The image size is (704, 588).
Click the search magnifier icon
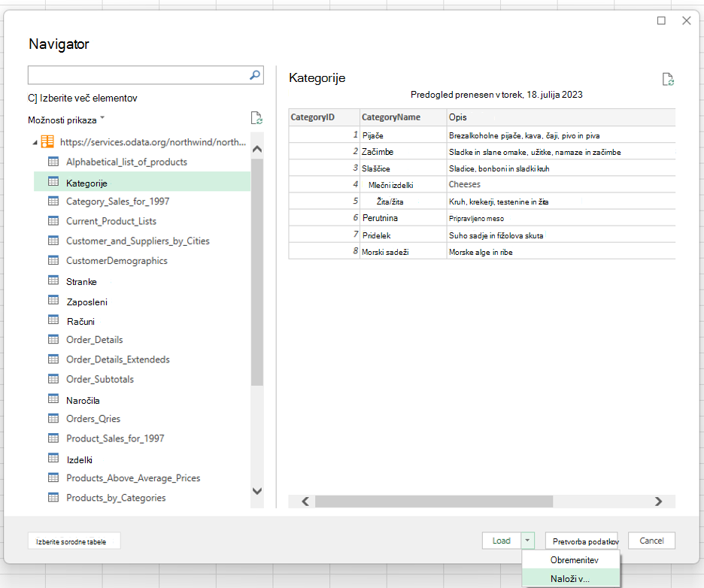(x=255, y=75)
